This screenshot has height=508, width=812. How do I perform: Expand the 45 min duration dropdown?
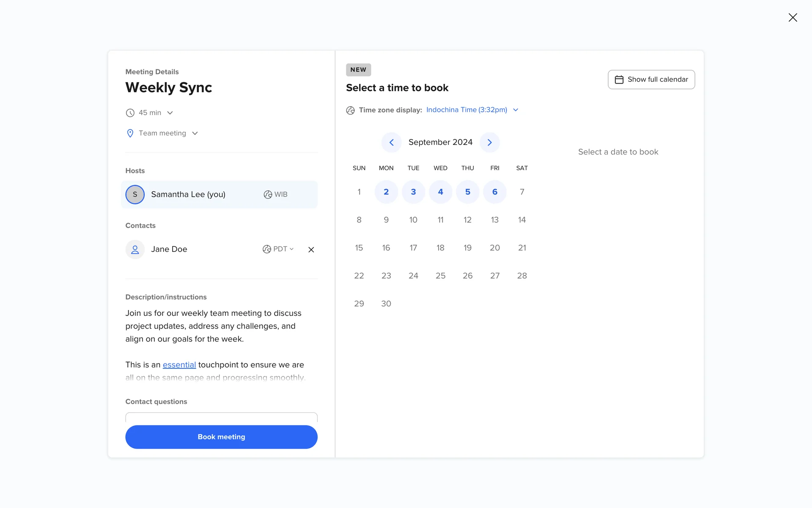170,113
